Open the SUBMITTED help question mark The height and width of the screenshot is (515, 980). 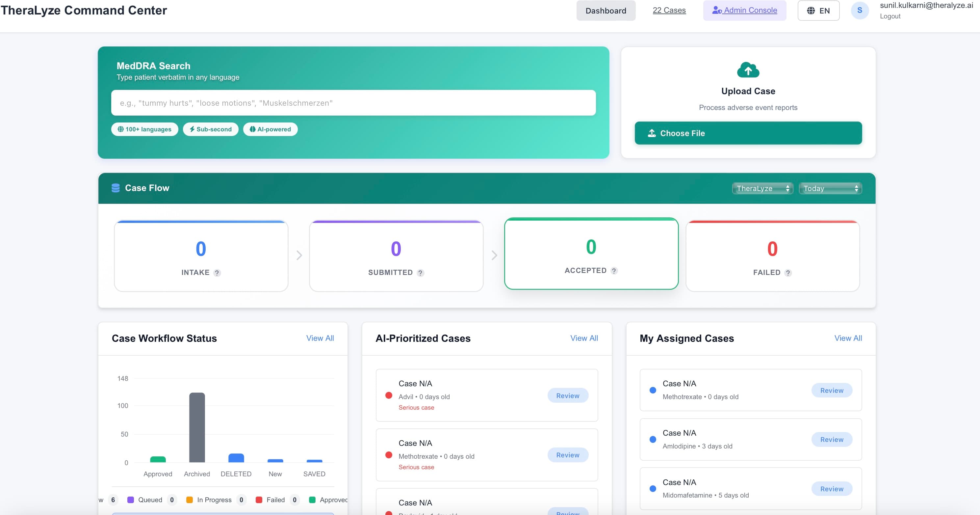tap(420, 273)
